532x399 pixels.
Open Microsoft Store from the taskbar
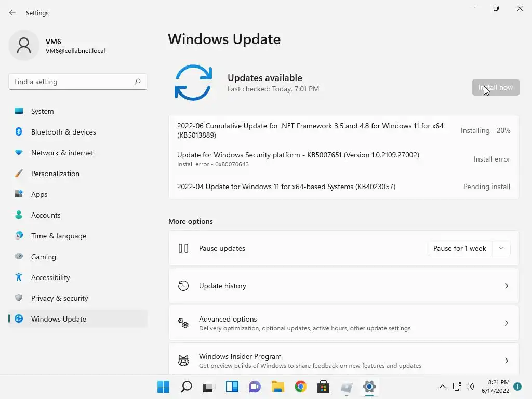(x=323, y=387)
